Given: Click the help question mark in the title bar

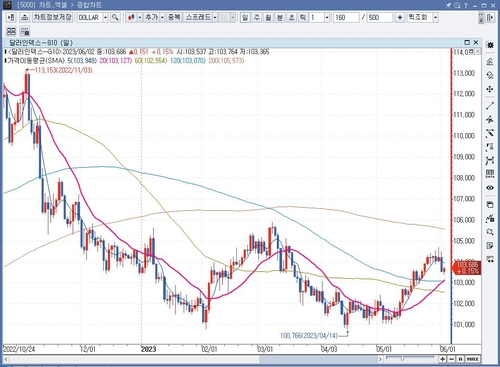Looking at the screenshot, I should (x=466, y=5).
